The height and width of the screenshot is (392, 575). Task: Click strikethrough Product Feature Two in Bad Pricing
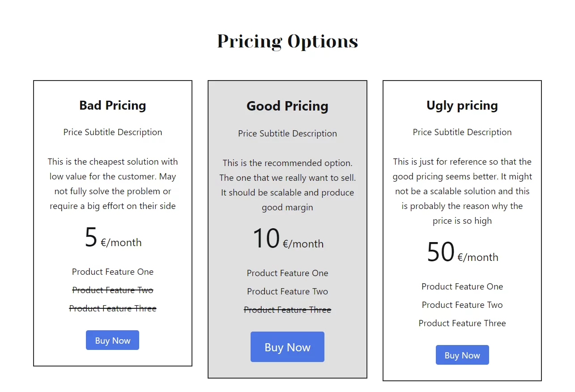click(112, 290)
